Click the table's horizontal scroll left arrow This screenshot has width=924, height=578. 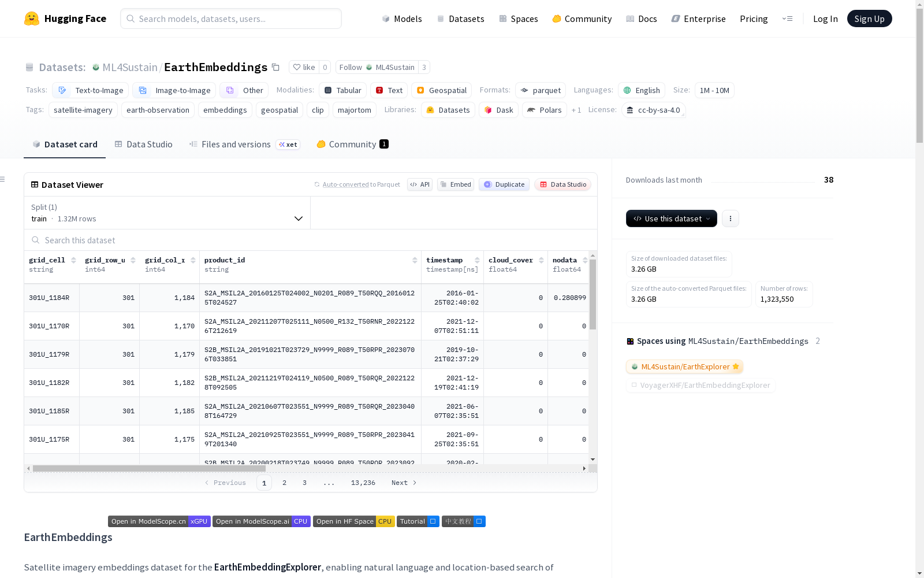(28, 468)
